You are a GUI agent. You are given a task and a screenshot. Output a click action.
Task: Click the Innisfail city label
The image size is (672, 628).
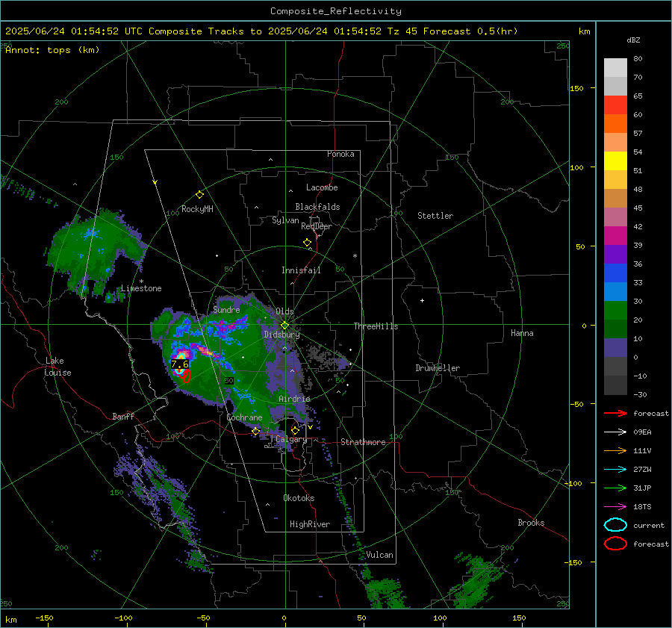pos(301,270)
